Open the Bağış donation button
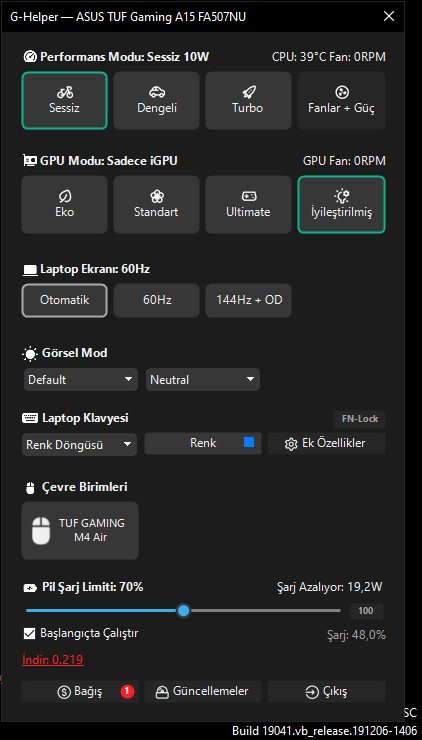The height and width of the screenshot is (740, 422). pyautogui.click(x=80, y=692)
